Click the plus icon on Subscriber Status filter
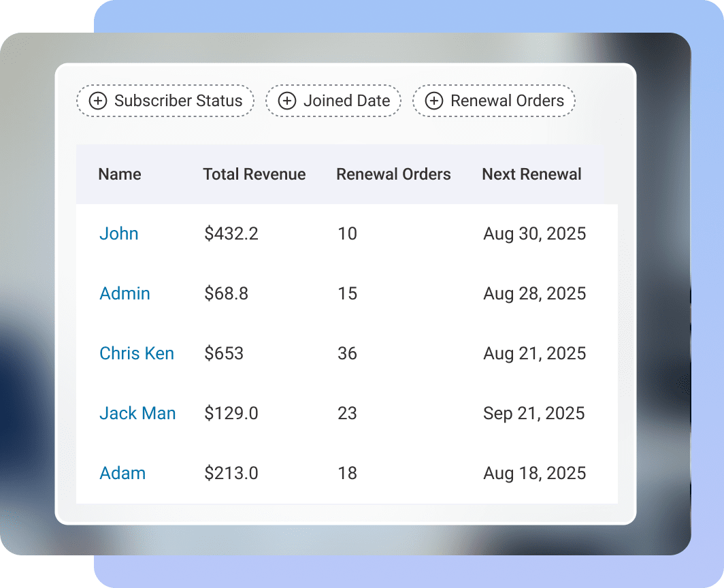The width and height of the screenshot is (724, 588). (99, 101)
